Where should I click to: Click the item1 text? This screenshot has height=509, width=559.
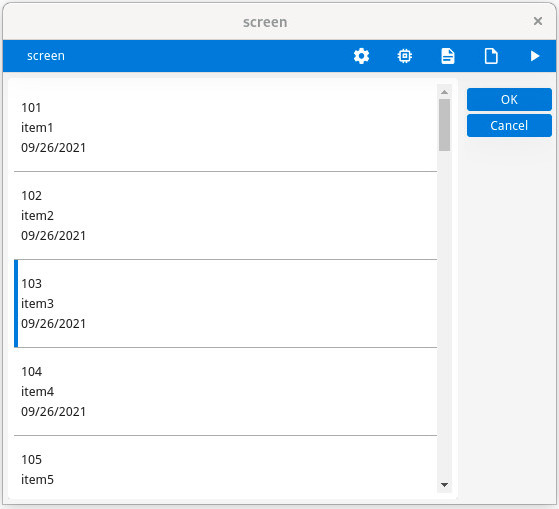[37, 128]
